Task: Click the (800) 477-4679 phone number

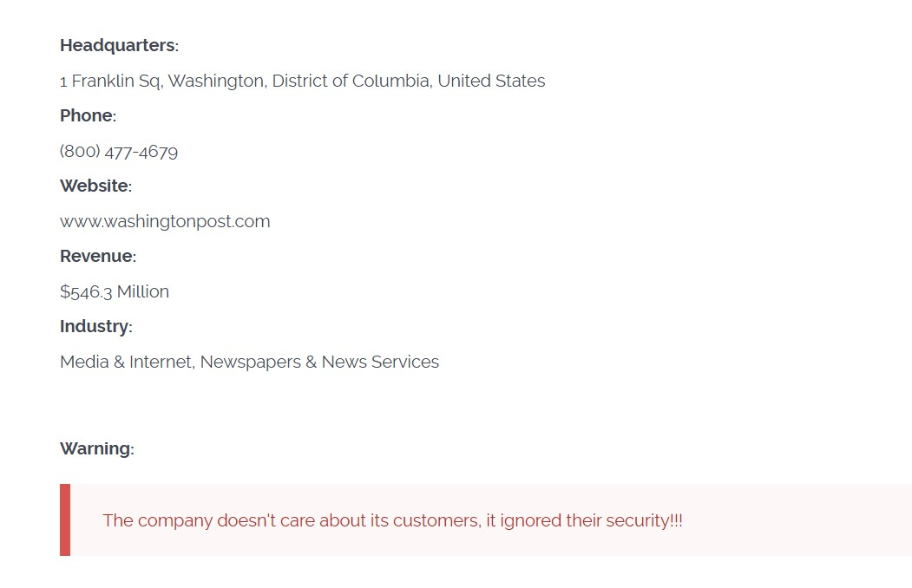Action: (x=119, y=152)
